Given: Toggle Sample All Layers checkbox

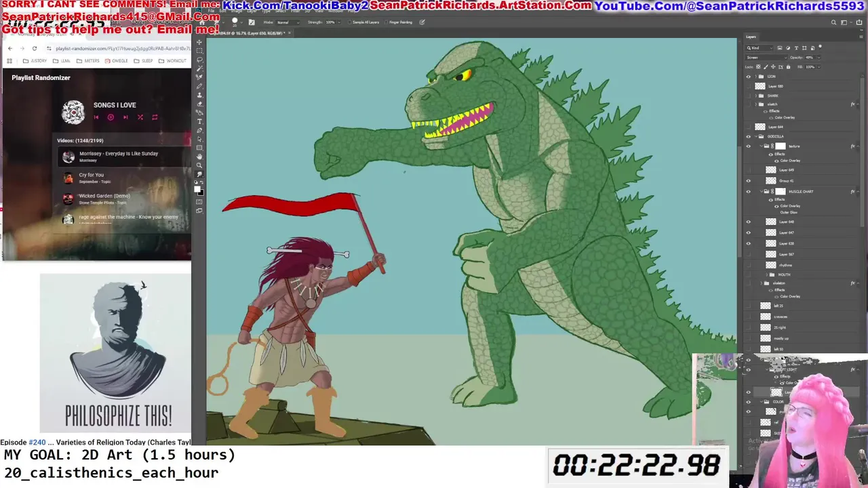Looking at the screenshot, I should click(x=349, y=22).
